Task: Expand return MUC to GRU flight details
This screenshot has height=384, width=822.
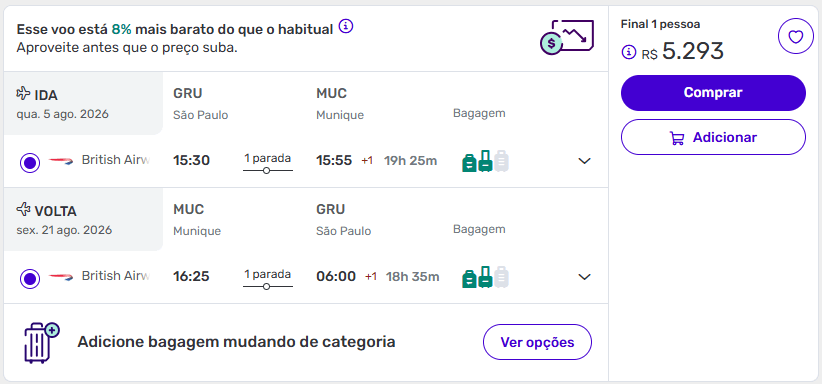Action: 585,277
